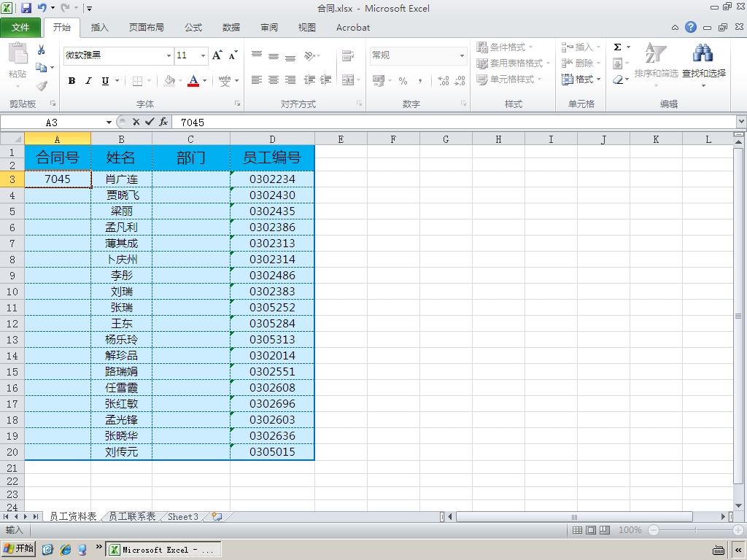Click the Save icon in quick access toolbar
This screenshot has width=747, height=560.
26,7
